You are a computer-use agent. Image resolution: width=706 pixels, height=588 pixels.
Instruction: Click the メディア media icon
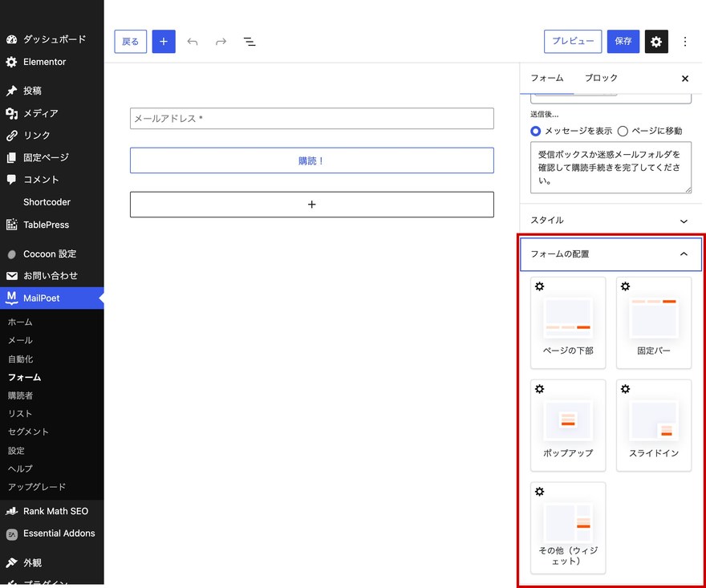(12, 113)
